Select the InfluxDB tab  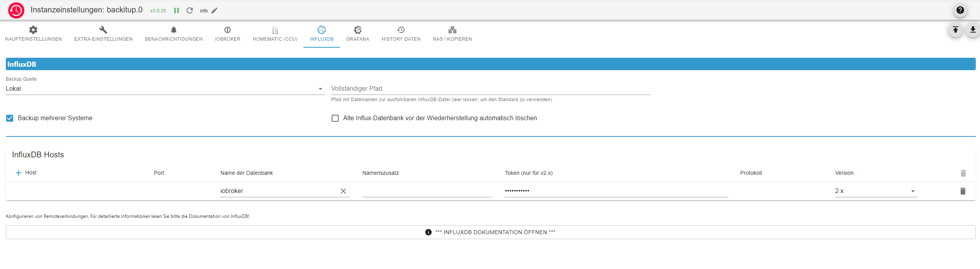[322, 34]
